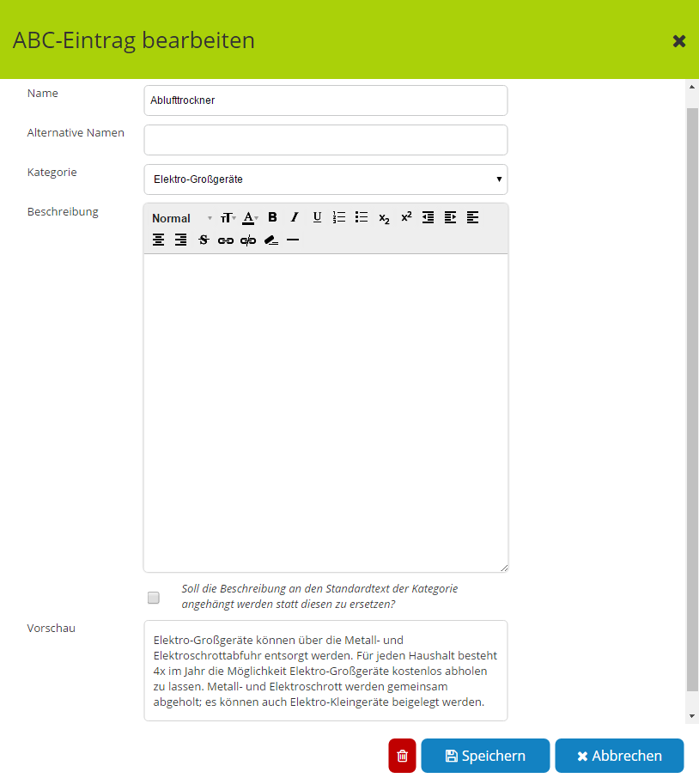Click the Vorschau preview text box
699x784 pixels.
tap(326, 671)
